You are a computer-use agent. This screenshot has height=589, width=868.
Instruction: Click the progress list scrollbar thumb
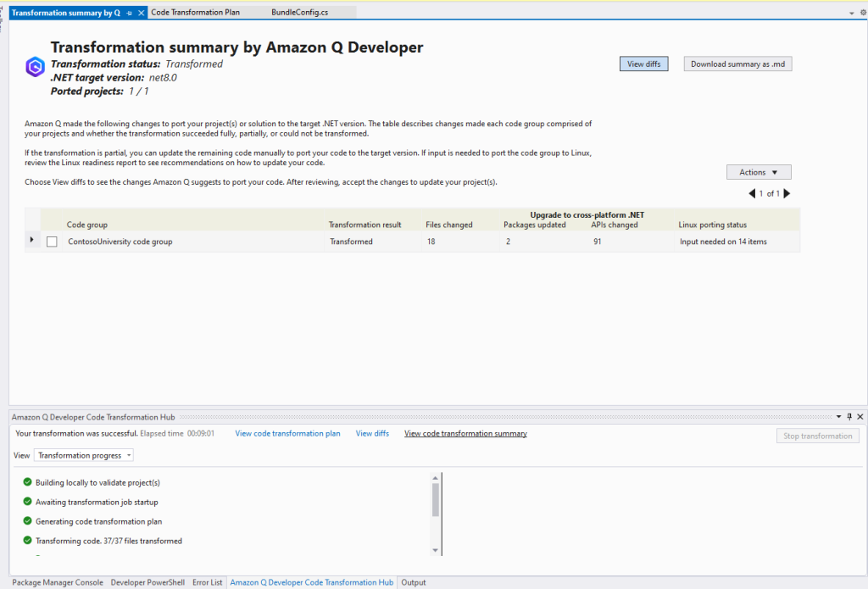click(x=435, y=500)
